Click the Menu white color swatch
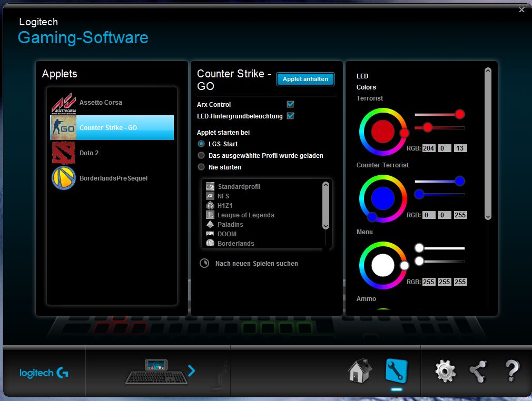The width and height of the screenshot is (532, 401). pos(383,265)
